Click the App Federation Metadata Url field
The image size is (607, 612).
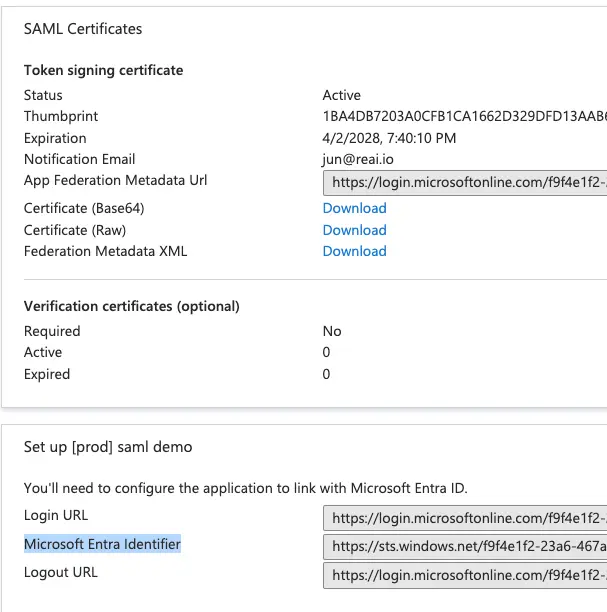tap(464, 183)
